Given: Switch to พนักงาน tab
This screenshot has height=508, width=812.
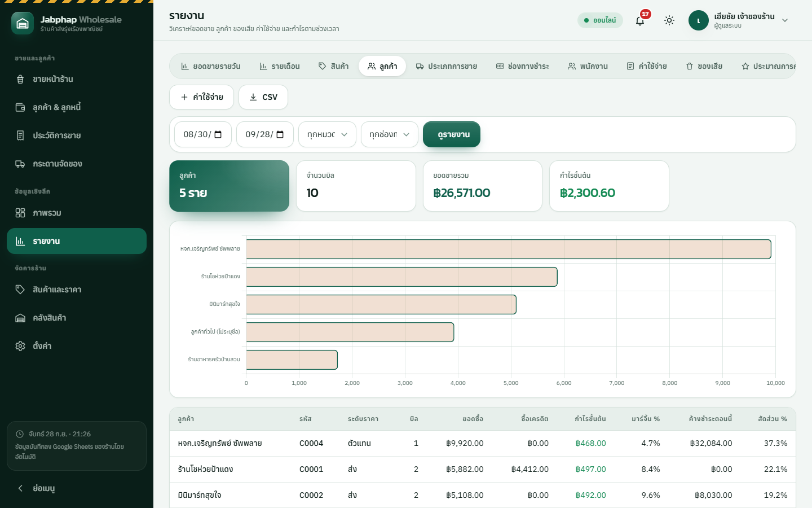Looking at the screenshot, I should (x=588, y=66).
